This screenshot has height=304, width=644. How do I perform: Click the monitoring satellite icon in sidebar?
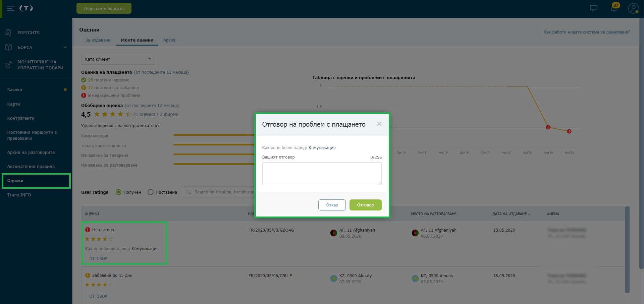coord(9,64)
